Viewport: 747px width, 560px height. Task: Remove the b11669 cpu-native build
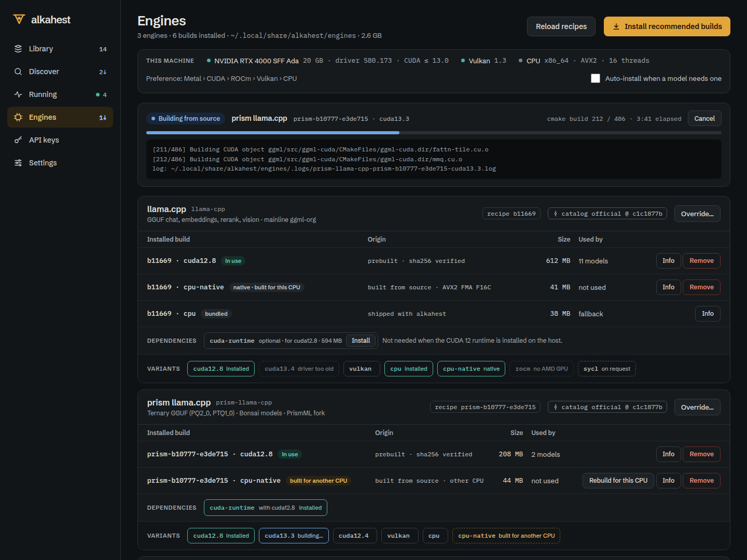coord(701,287)
